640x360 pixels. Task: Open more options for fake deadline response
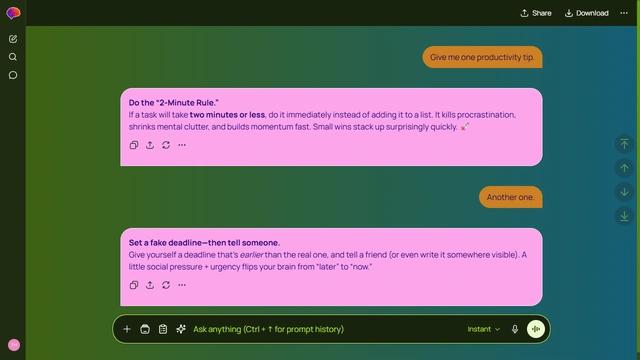pyautogui.click(x=182, y=285)
